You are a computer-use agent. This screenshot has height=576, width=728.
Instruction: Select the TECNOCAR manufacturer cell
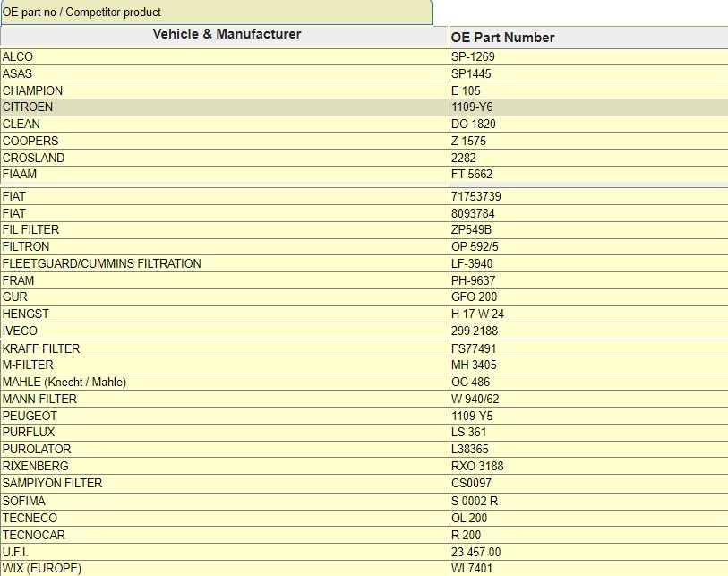pos(225,535)
